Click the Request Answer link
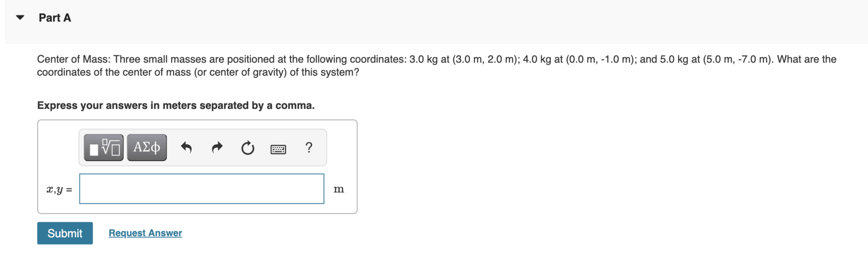Screen dimensions: 868x256 click(x=145, y=233)
